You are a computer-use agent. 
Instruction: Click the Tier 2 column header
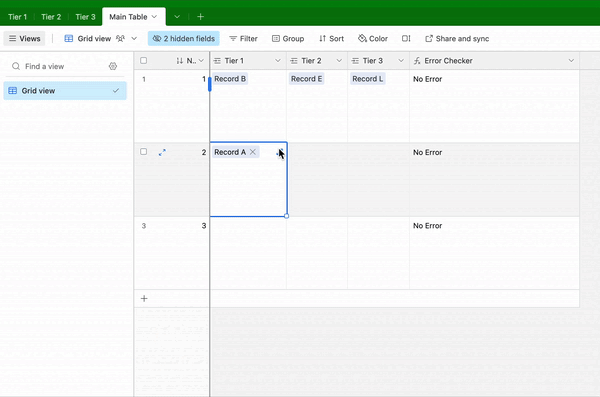[x=317, y=61]
